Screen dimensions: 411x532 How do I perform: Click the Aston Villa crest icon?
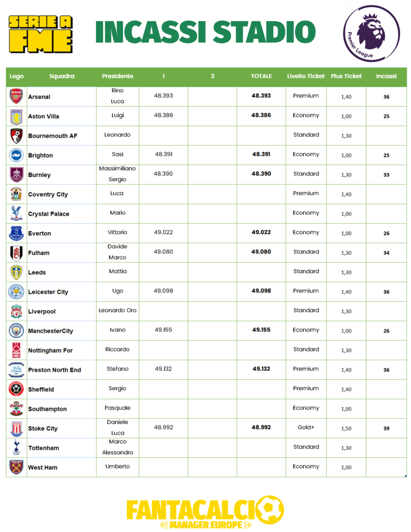coord(17,116)
